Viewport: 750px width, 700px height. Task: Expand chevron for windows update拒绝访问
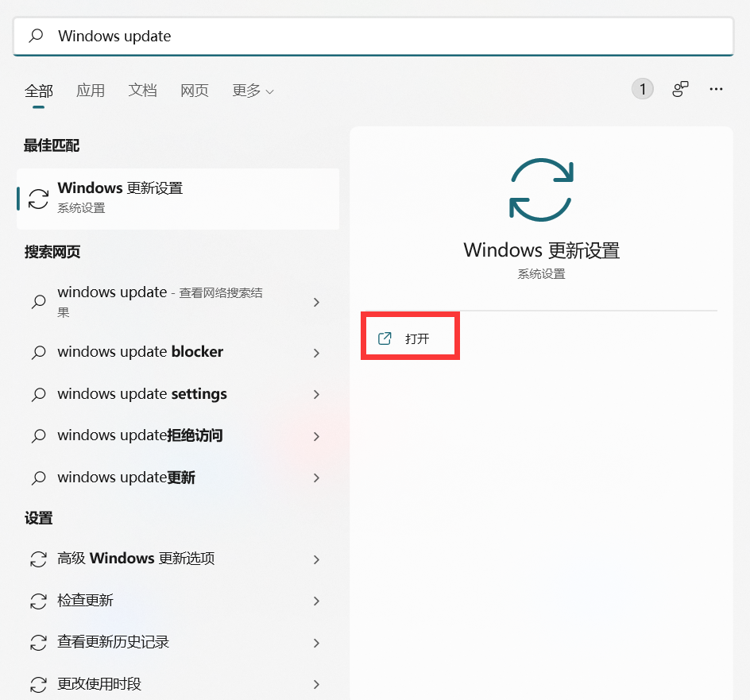coord(316,436)
